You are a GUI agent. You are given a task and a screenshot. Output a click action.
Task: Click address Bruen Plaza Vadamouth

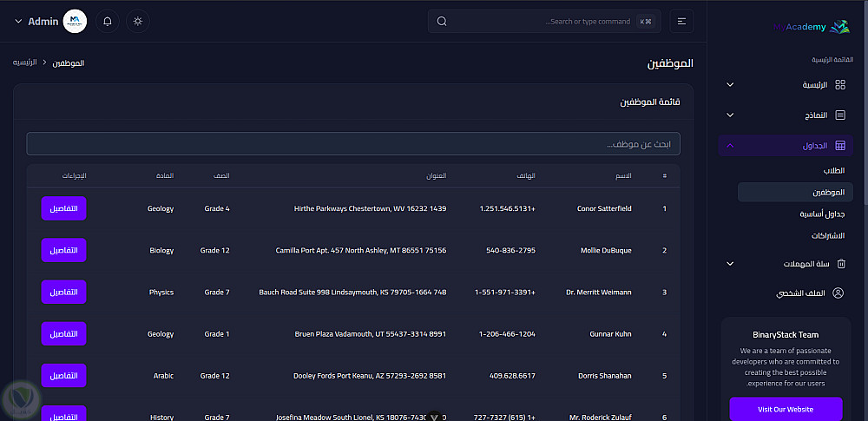370,334
